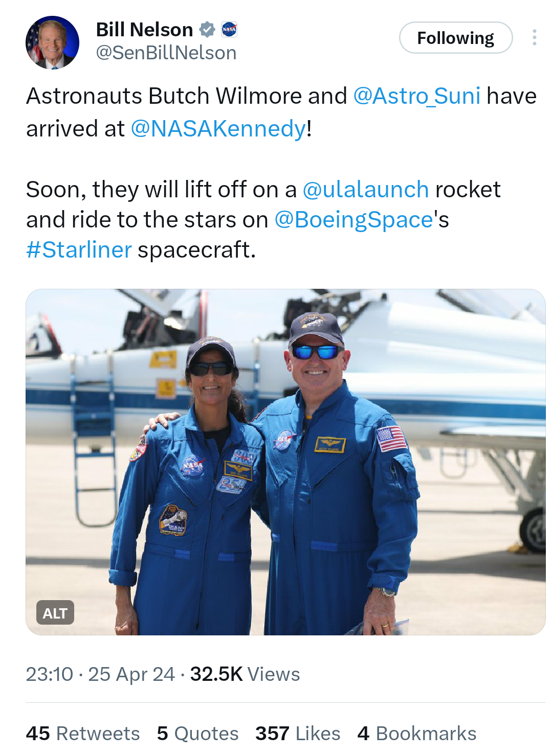This screenshot has width=552, height=756.
Task: Click the @SenBillNelson handle
Action: click(x=166, y=53)
